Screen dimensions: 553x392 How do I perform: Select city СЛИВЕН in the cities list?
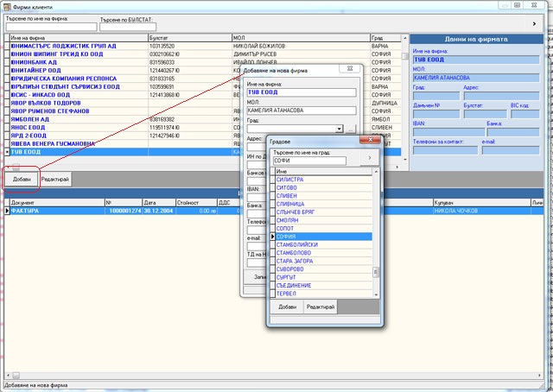click(x=324, y=196)
